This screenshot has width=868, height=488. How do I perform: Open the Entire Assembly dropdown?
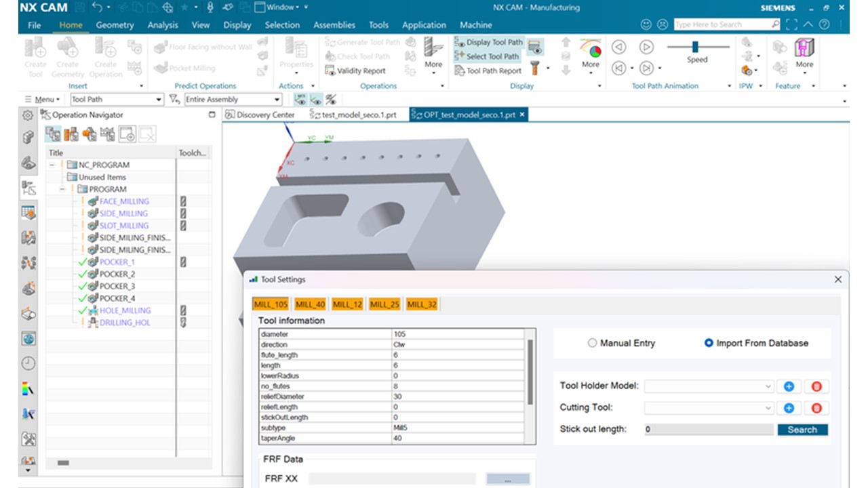coord(277,99)
